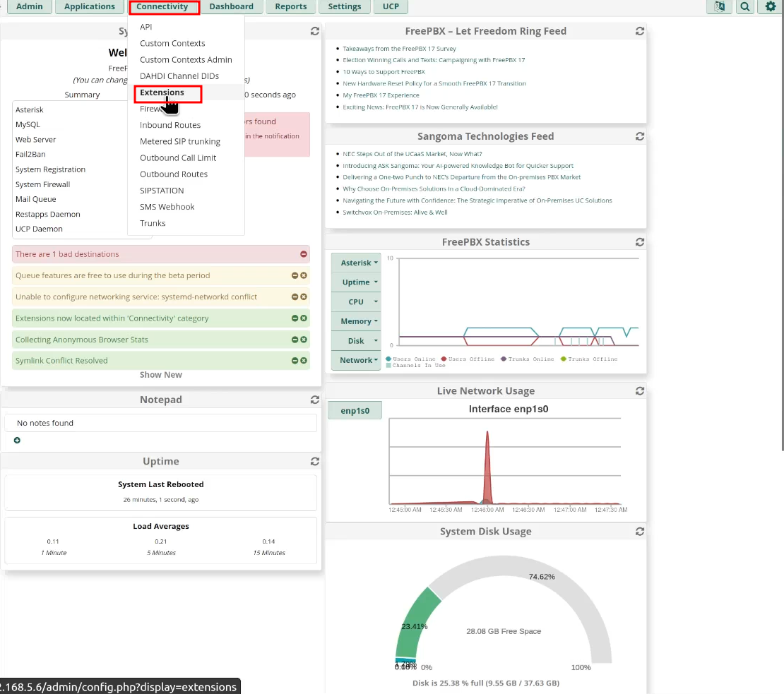The image size is (784, 694).
Task: Expand the Uptime statistics dropdown
Action: [x=356, y=282]
